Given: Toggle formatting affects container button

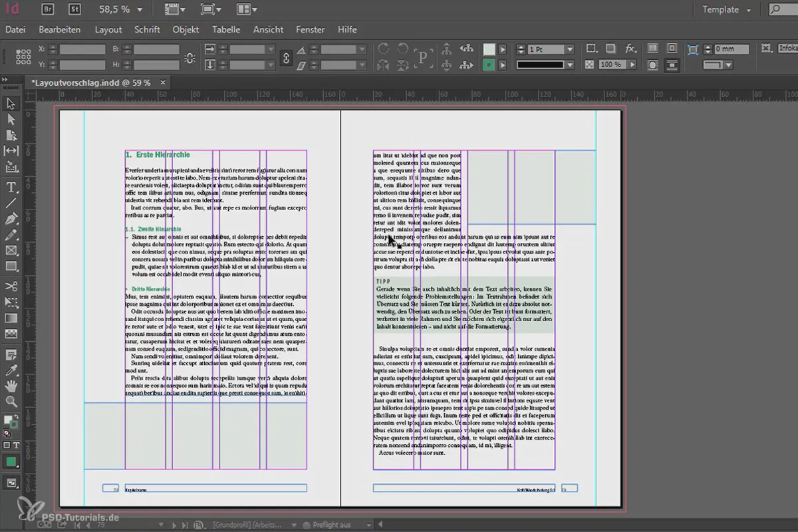Looking at the screenshot, I should coord(7,444).
